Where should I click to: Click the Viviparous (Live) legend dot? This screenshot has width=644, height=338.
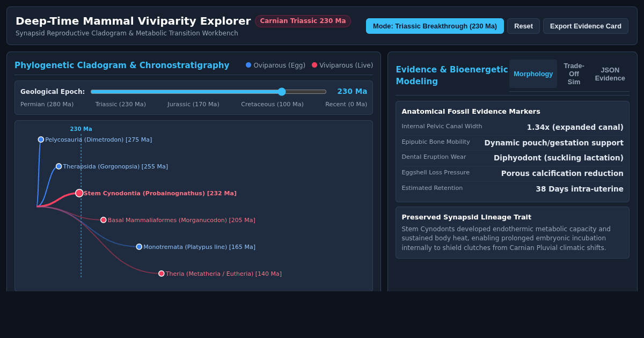click(314, 65)
